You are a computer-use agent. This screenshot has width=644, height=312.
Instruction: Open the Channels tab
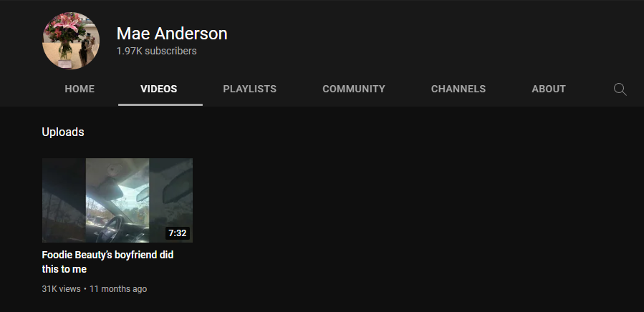click(x=458, y=89)
